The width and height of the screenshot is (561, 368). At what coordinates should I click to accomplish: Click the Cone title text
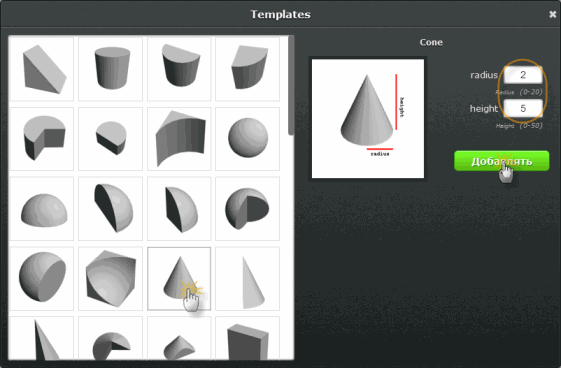431,42
